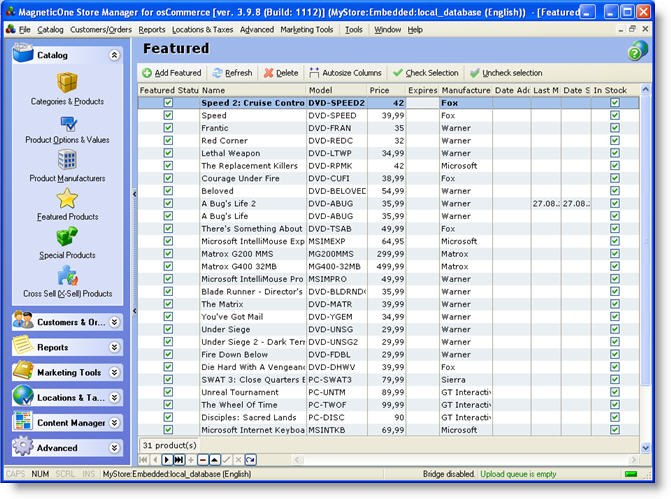Toggle In Stock checkbox for Under Siege

615,329
